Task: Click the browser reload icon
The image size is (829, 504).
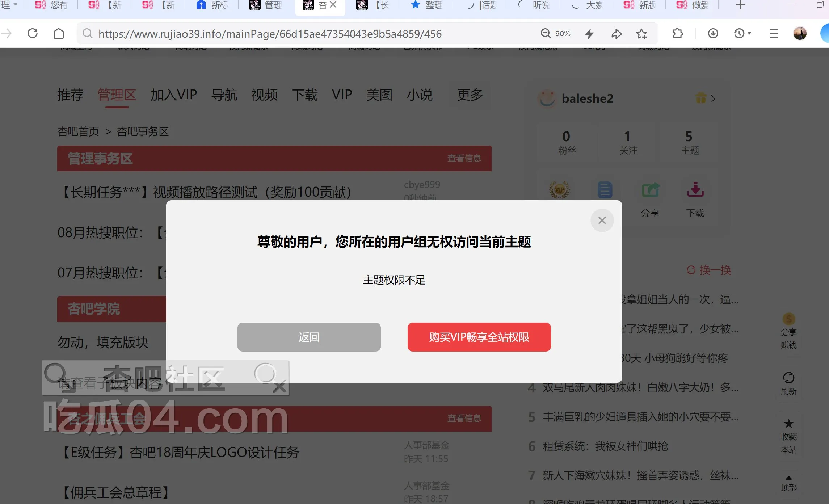Action: click(33, 34)
